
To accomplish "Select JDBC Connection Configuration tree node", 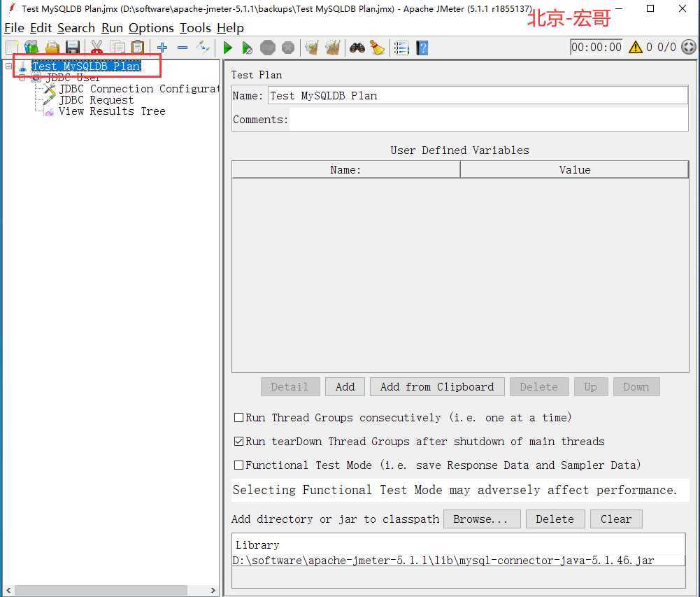I will click(x=139, y=89).
